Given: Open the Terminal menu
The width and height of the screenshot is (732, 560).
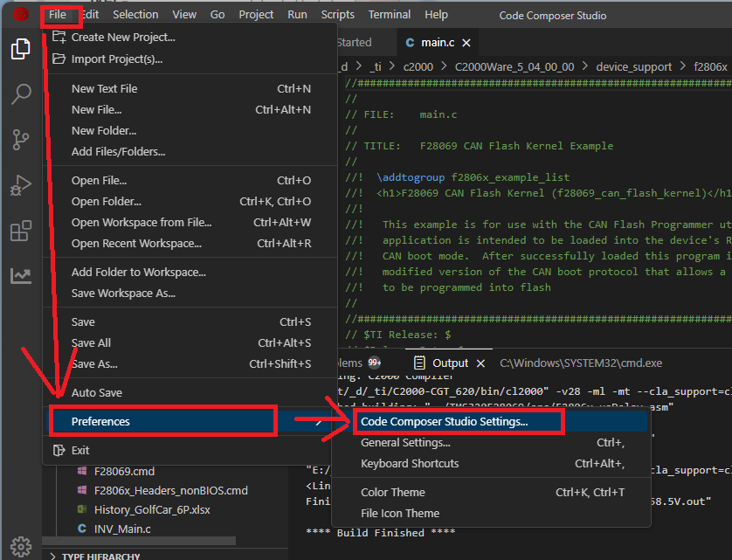Looking at the screenshot, I should click(x=390, y=15).
